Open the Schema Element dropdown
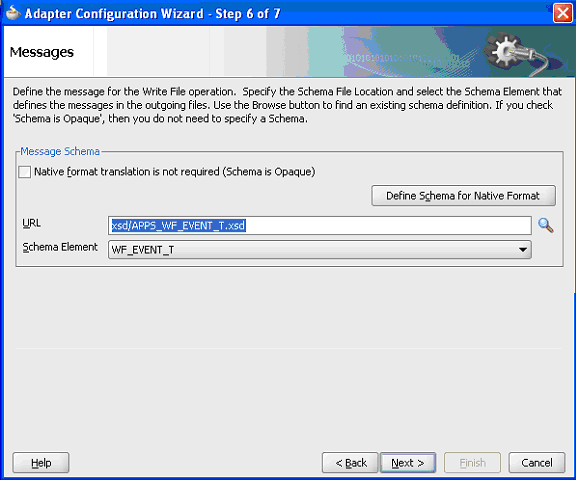576x480 pixels. click(320, 250)
